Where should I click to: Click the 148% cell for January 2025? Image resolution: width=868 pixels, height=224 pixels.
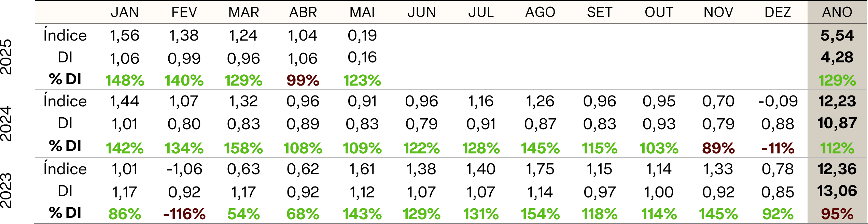[x=125, y=80]
